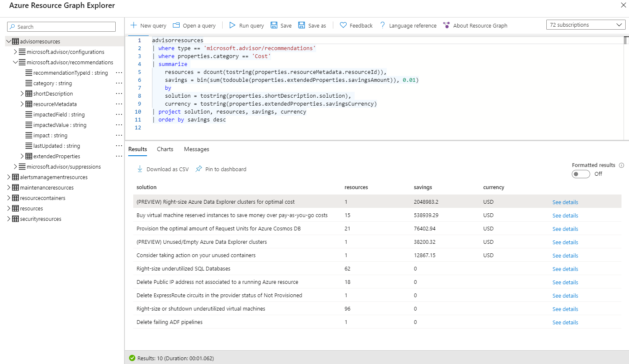Click the success status check icon
Image resolution: width=629 pixels, height=364 pixels.
[132, 358]
